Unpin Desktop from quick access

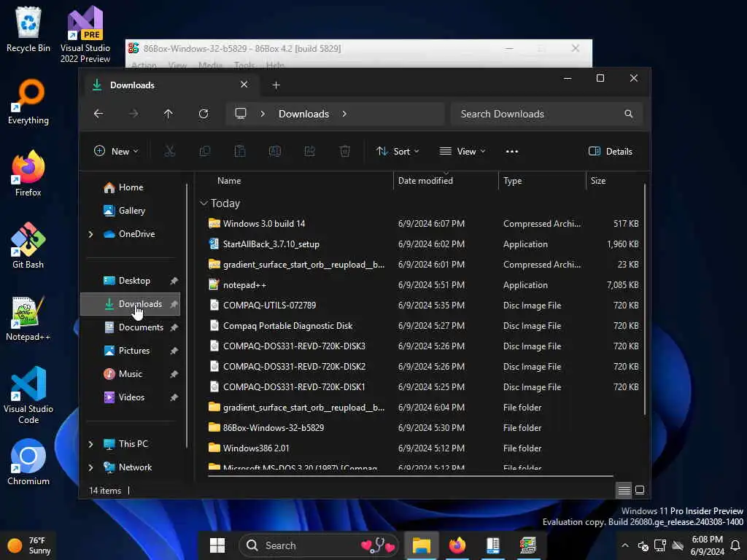coord(174,281)
